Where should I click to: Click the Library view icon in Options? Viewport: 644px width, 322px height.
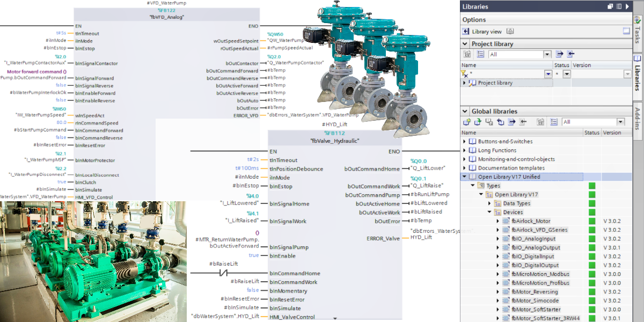tap(467, 32)
